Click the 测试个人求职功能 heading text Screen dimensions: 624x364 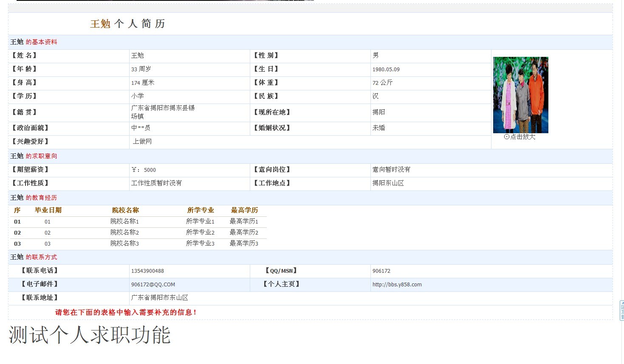pos(90,335)
